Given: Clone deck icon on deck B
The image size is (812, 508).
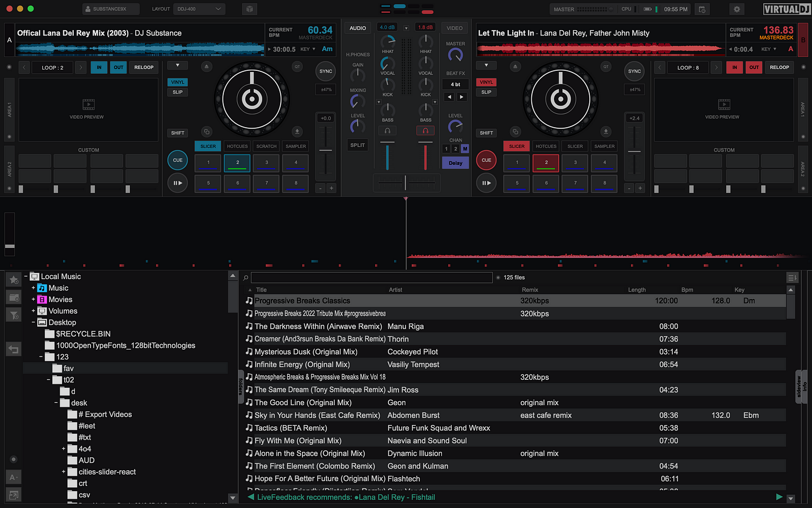Looking at the screenshot, I should point(515,132).
